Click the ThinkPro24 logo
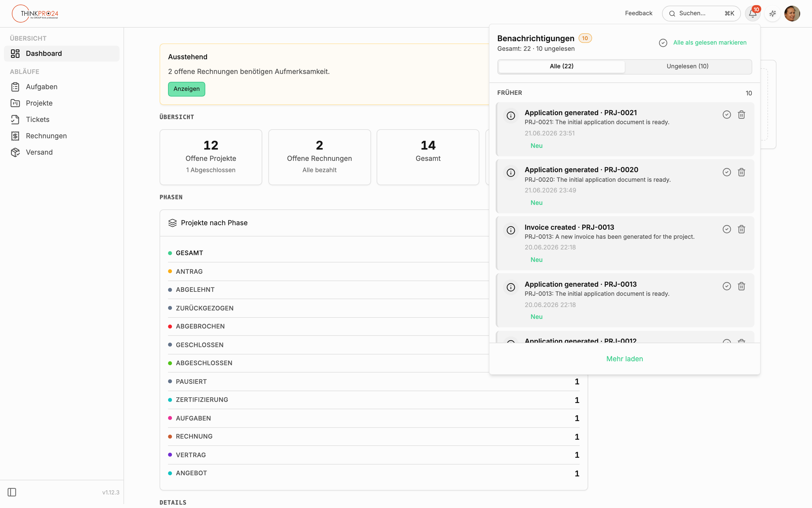812x508 pixels. (x=35, y=14)
